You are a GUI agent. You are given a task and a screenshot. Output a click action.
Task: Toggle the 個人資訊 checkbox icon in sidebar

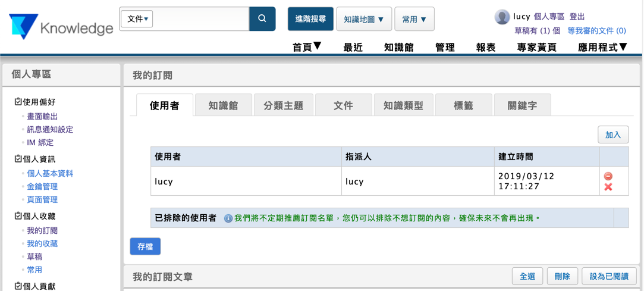pyautogui.click(x=18, y=159)
